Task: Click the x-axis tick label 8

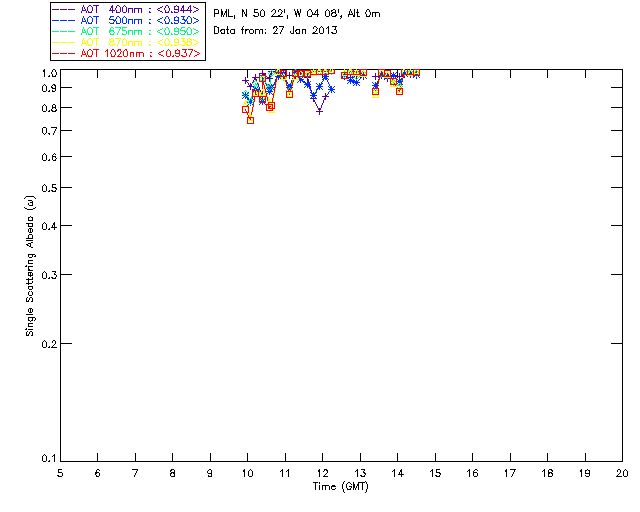Action: tap(173, 473)
